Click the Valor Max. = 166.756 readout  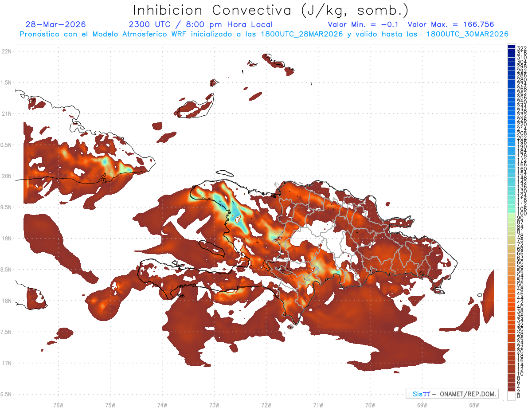(x=450, y=24)
